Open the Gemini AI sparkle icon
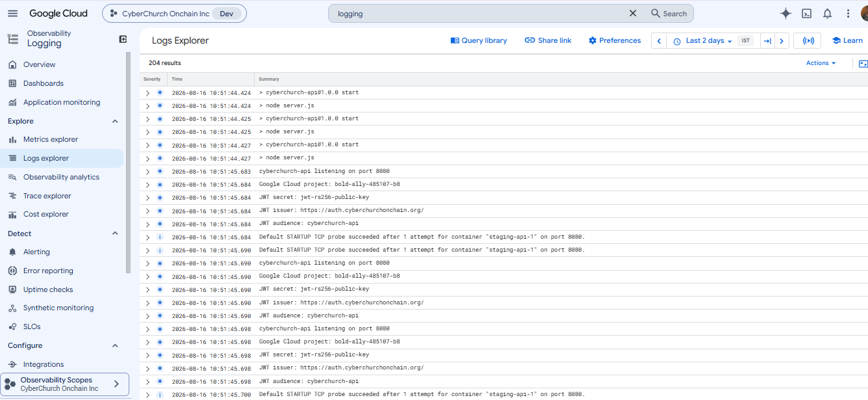 (x=785, y=13)
